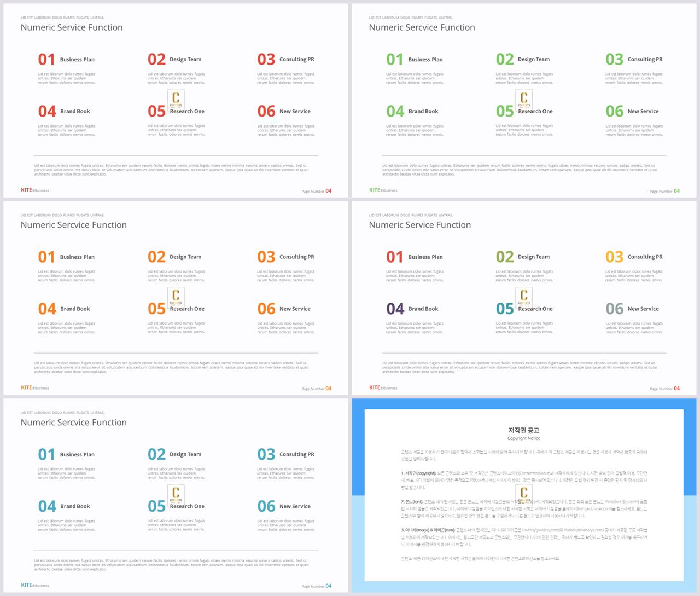700x596 pixels.
Task: Click the teal-numbered slide's 'LID EST LABORUM' header line
Action: (x=62, y=413)
